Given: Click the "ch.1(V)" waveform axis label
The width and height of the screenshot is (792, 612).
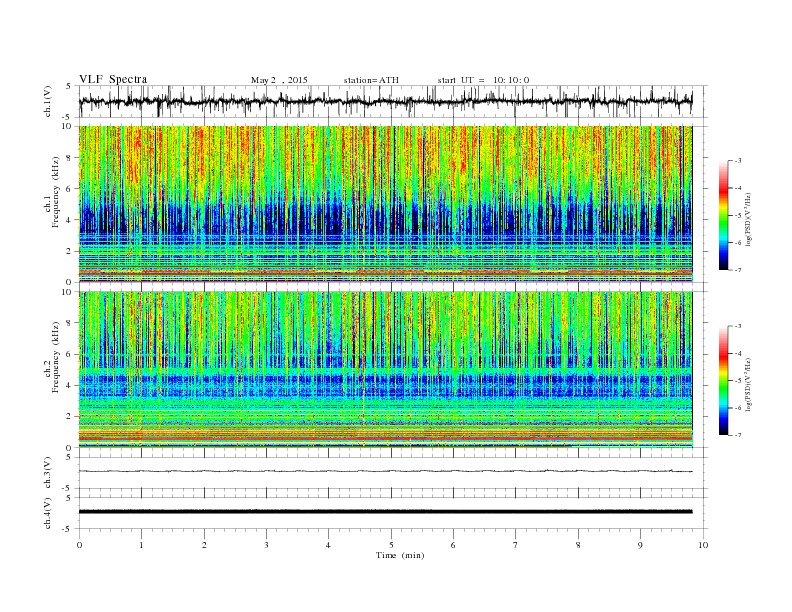Looking at the screenshot, I should [48, 101].
